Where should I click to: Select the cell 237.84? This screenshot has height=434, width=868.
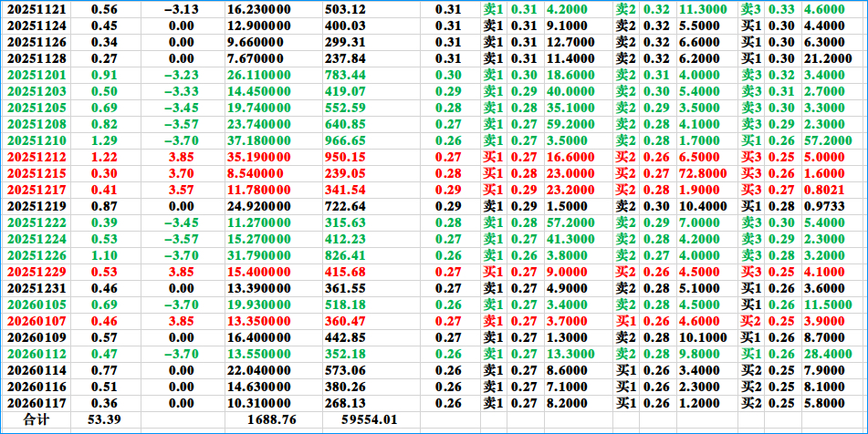pyautogui.click(x=346, y=58)
